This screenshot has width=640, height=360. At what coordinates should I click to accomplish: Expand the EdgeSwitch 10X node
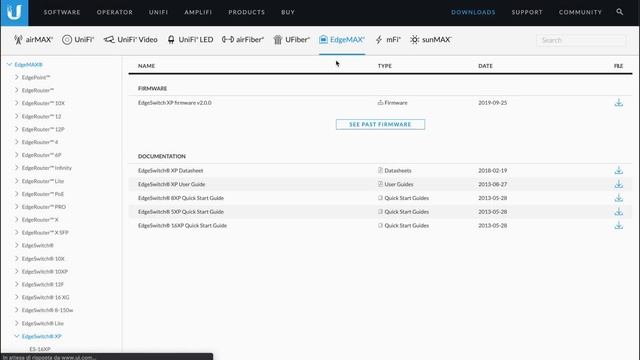pyautogui.click(x=17, y=258)
